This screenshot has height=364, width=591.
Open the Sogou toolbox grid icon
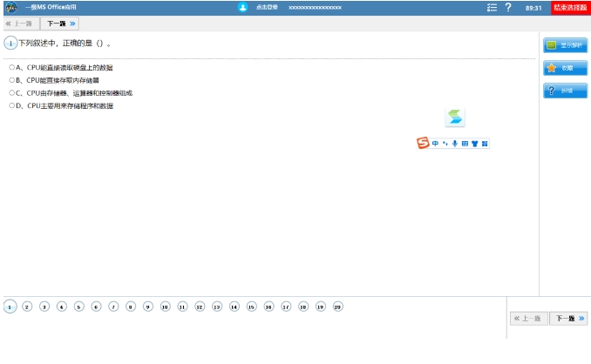click(485, 144)
